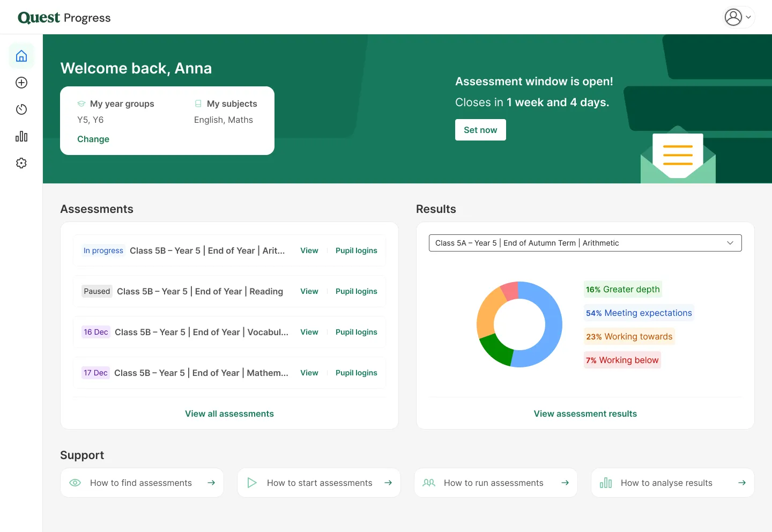Image resolution: width=772 pixels, height=532 pixels.
Task: Click the Set now button
Action: coord(480,130)
